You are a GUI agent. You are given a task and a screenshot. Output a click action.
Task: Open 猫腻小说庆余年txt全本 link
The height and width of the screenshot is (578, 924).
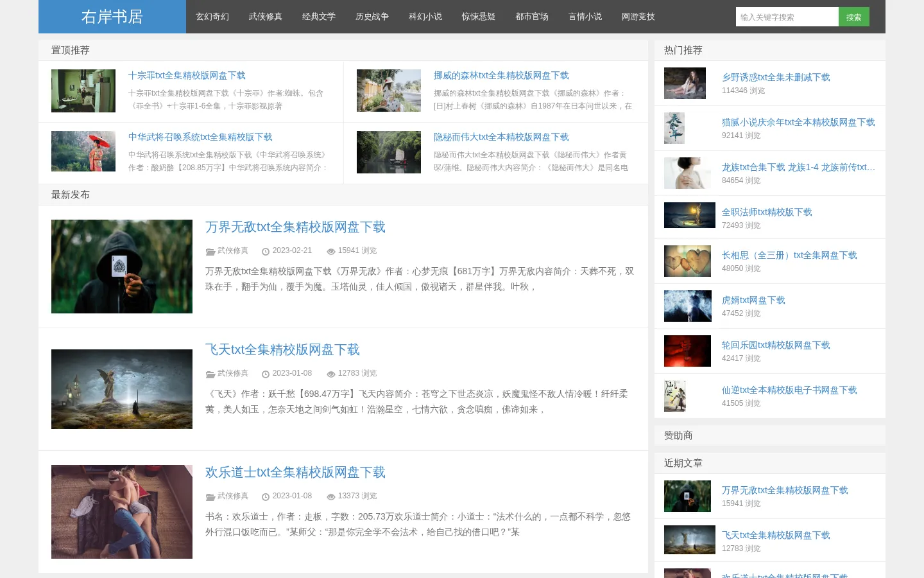click(x=798, y=122)
